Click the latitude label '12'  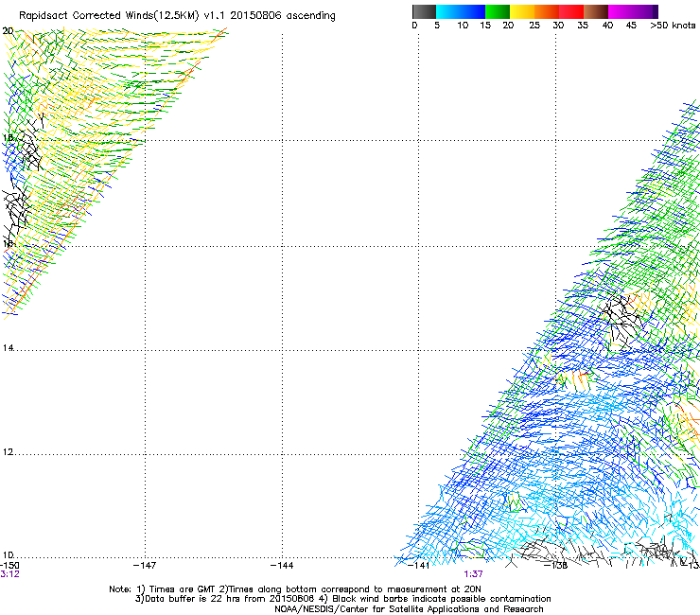point(8,452)
